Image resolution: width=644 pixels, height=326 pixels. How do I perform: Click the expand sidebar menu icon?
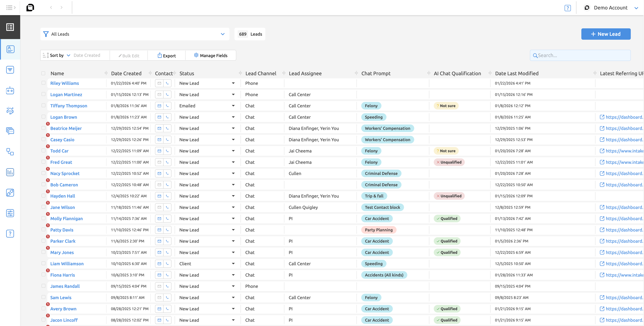coord(11,8)
